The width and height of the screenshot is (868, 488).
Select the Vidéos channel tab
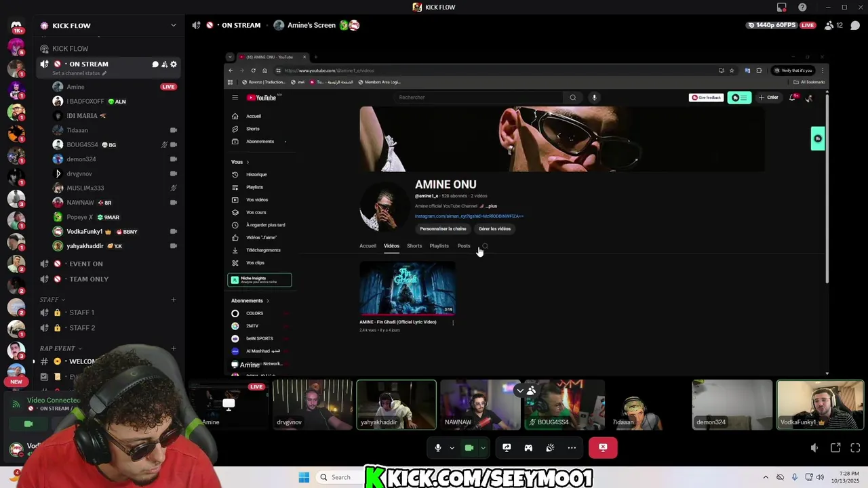[391, 246]
